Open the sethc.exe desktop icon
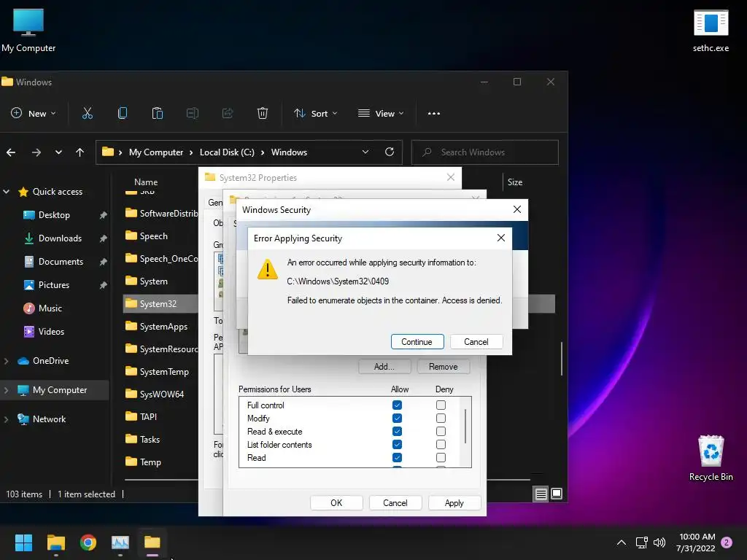747x560 pixels. click(x=711, y=31)
